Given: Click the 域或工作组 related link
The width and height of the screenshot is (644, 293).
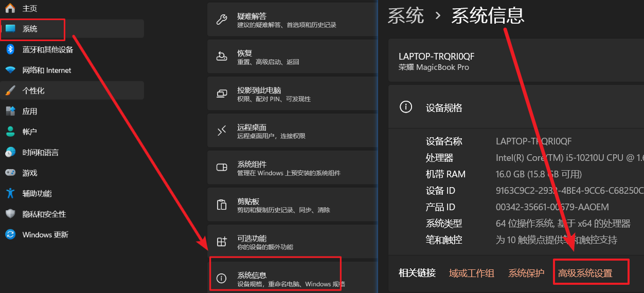Looking at the screenshot, I should click(472, 273).
